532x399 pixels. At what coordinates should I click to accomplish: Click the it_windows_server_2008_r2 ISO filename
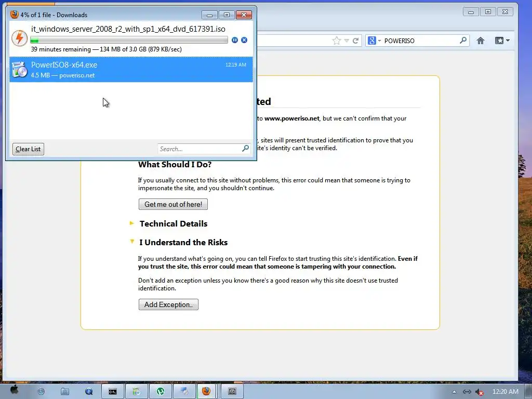click(x=128, y=29)
